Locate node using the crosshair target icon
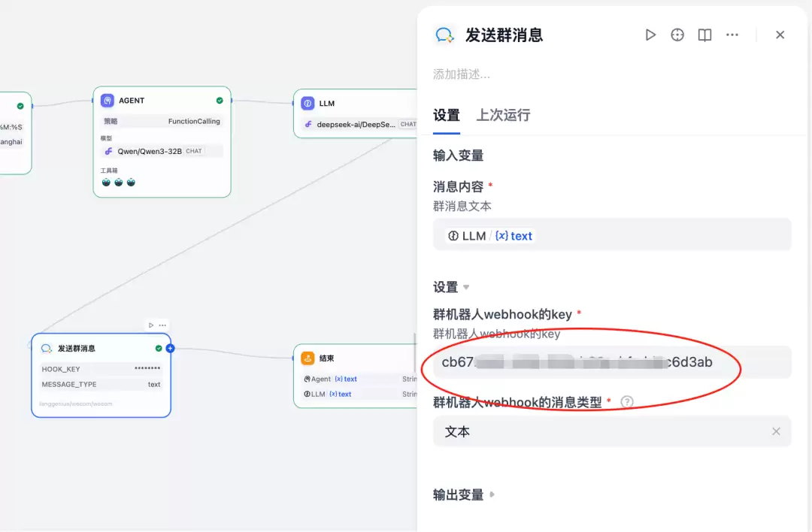This screenshot has width=812, height=532. click(x=677, y=35)
